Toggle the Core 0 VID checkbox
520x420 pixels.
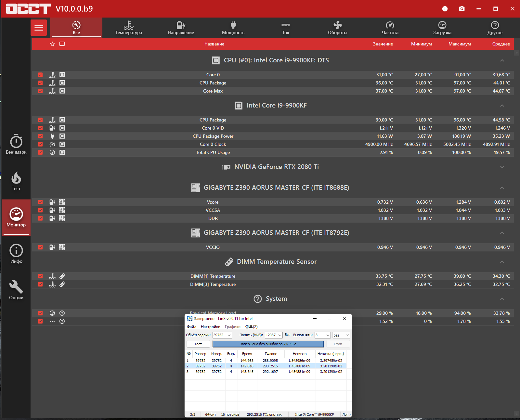40,128
